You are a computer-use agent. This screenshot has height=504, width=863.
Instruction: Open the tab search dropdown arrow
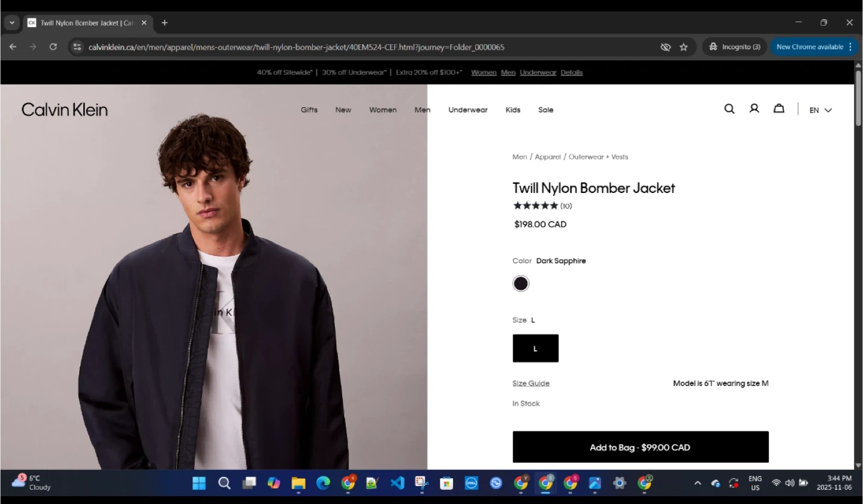tap(12, 23)
